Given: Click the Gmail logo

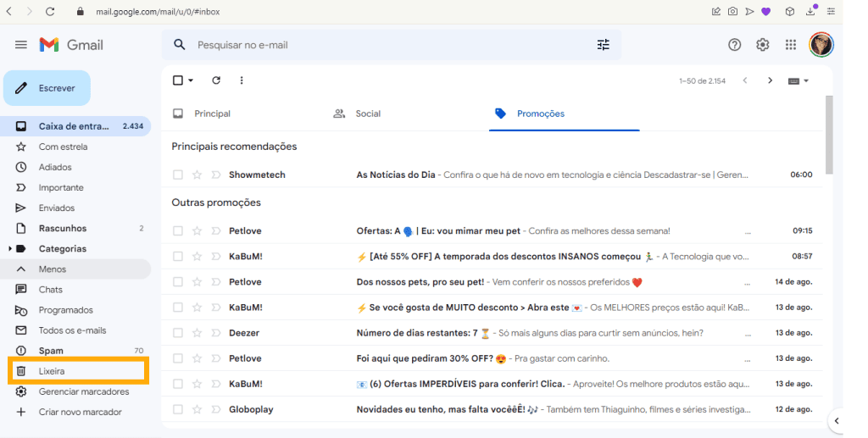Looking at the screenshot, I should [x=71, y=45].
